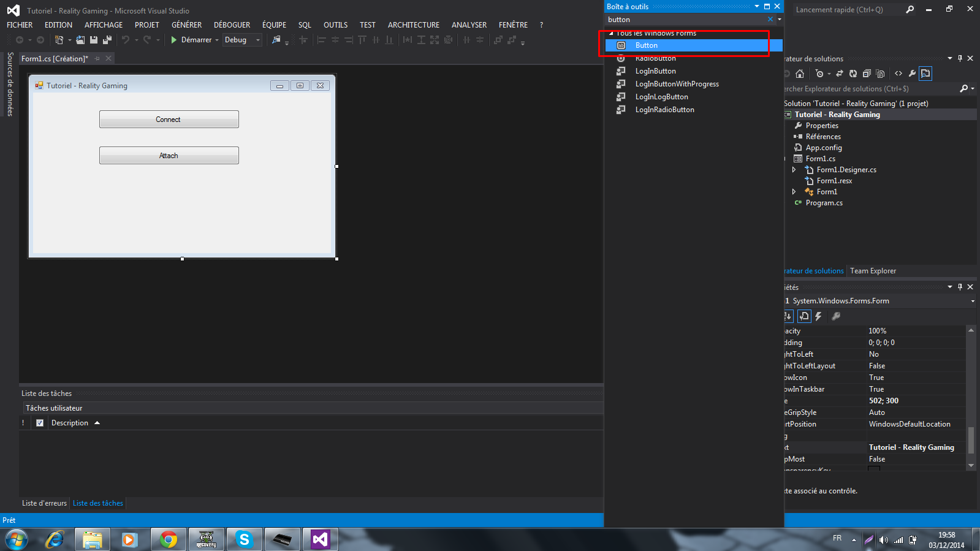Clear the toolbox search box with the X
This screenshot has width=980, height=551.
(770, 20)
